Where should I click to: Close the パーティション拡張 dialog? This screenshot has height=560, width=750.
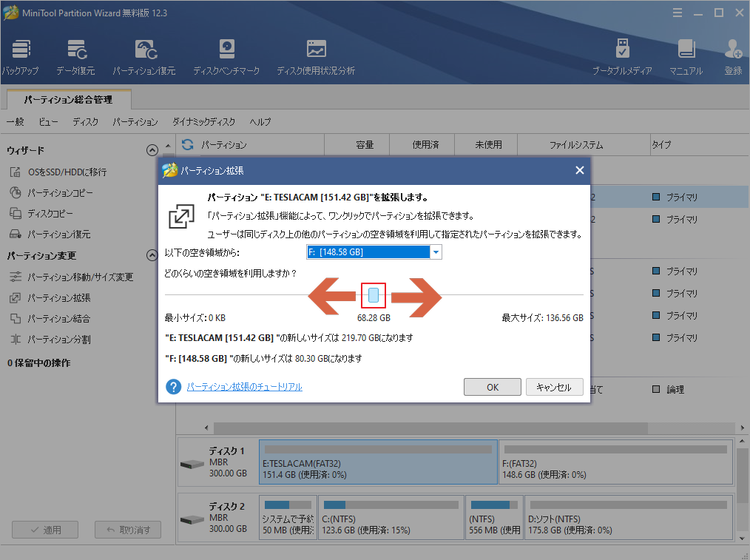[580, 170]
